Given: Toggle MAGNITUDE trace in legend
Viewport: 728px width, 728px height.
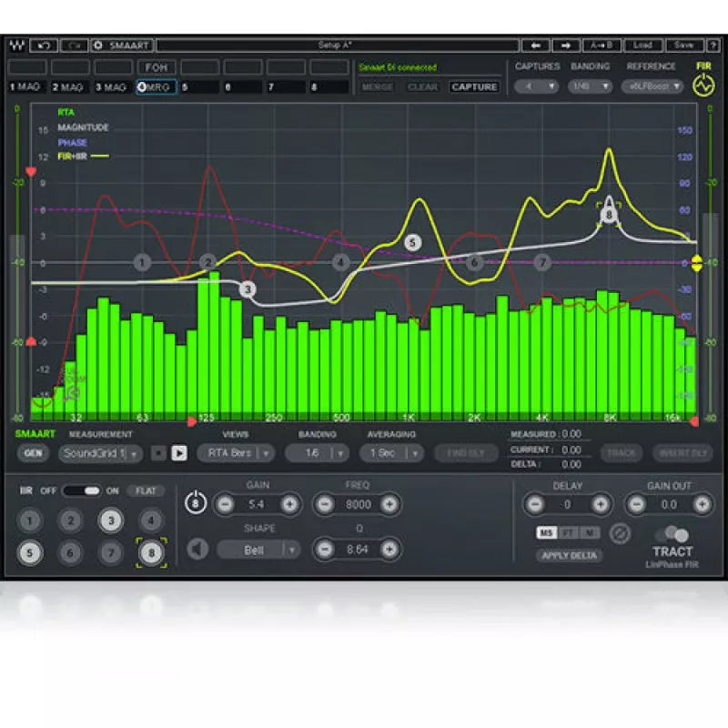Looking at the screenshot, I should [83, 127].
